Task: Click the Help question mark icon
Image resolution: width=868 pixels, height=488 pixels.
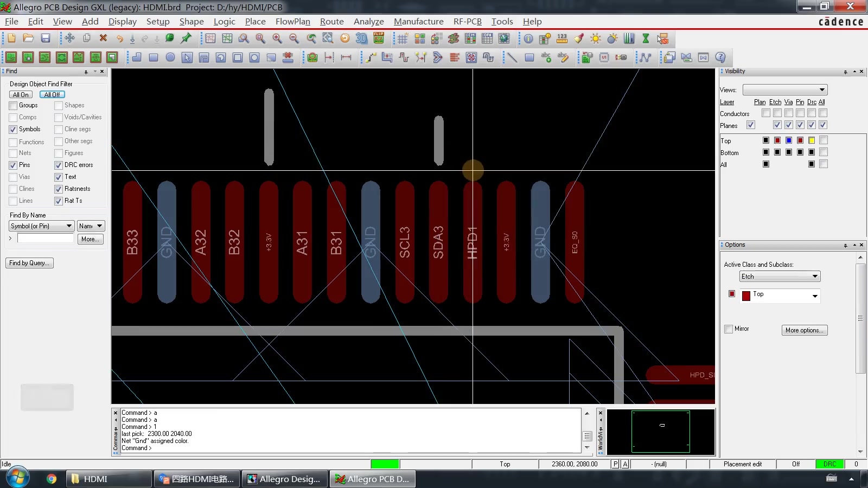Action: (720, 57)
